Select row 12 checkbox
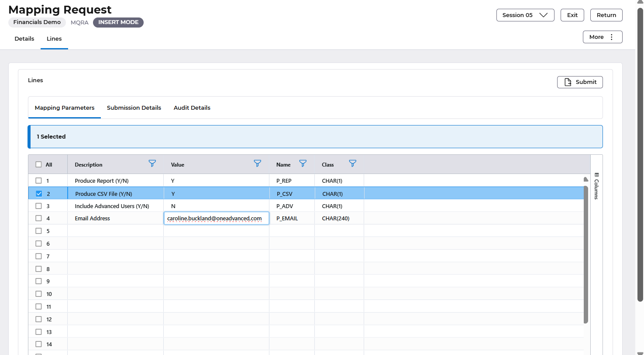This screenshot has width=644, height=355. 38,319
